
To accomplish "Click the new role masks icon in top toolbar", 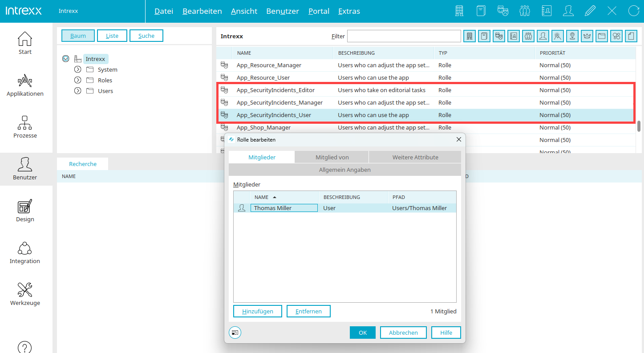I will click(x=503, y=11).
